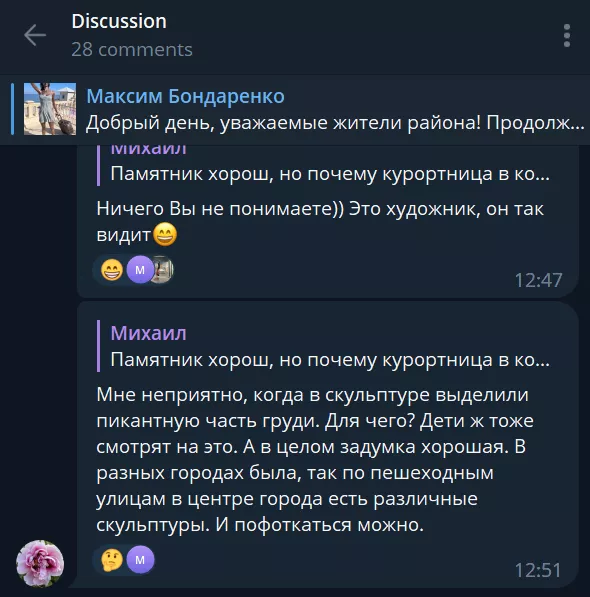Image resolution: width=590 pixels, height=597 pixels.
Task: Select the message 'Ничего Вы не понимаете'
Action: (320, 222)
